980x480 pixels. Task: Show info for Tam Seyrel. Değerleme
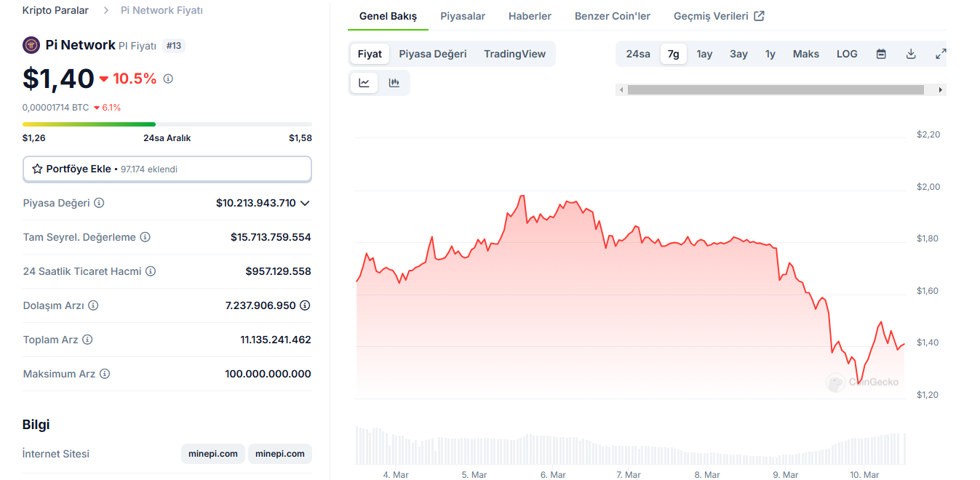145,237
